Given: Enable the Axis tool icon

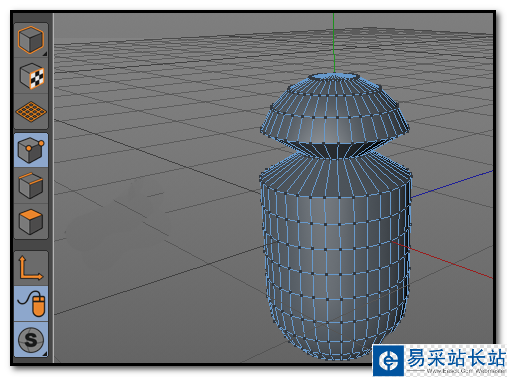Looking at the screenshot, I should (x=31, y=268).
